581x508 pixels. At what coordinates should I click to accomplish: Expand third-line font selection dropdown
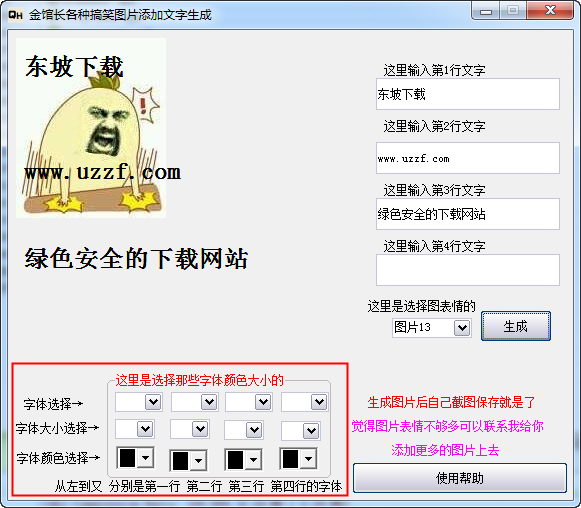(263, 402)
